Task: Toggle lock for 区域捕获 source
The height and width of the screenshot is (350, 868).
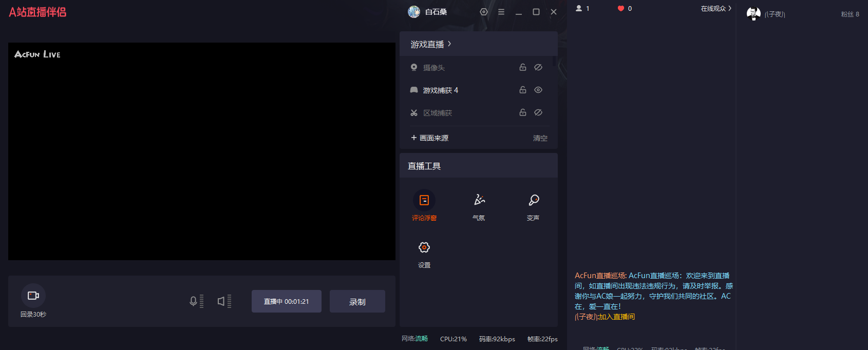Action: coord(523,112)
